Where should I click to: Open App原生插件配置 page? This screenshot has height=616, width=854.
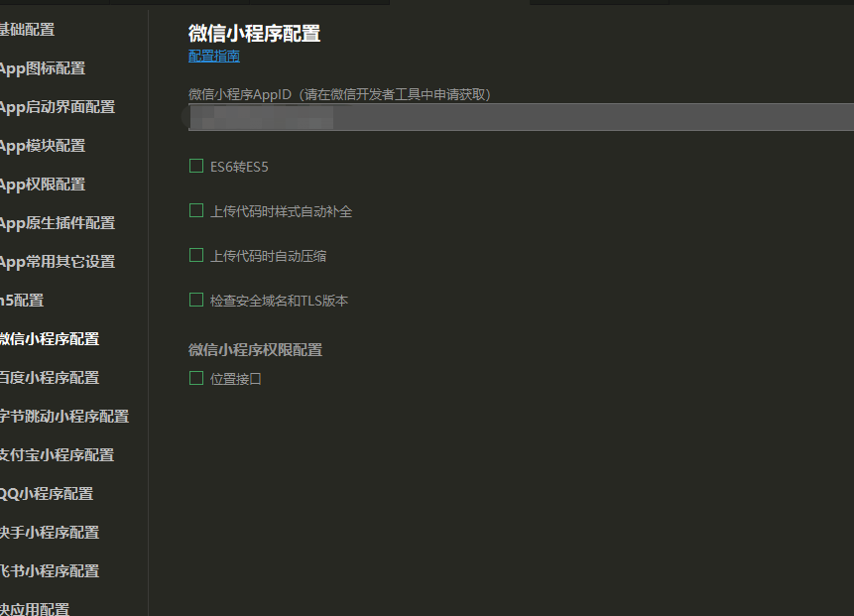click(x=58, y=223)
